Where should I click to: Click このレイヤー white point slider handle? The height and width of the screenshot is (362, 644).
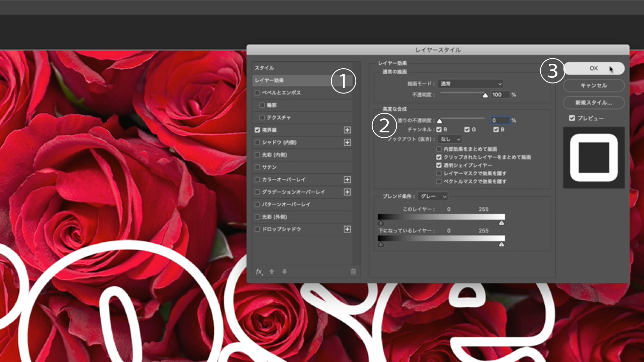tap(501, 223)
